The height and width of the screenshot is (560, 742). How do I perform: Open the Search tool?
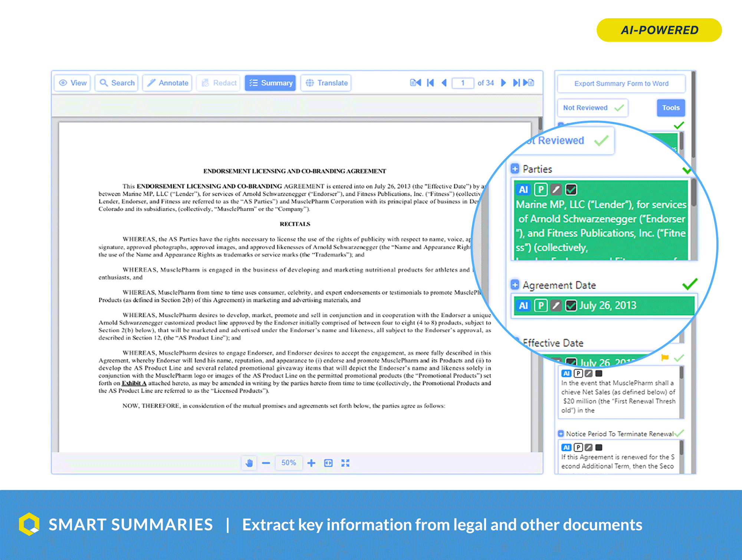(x=116, y=83)
